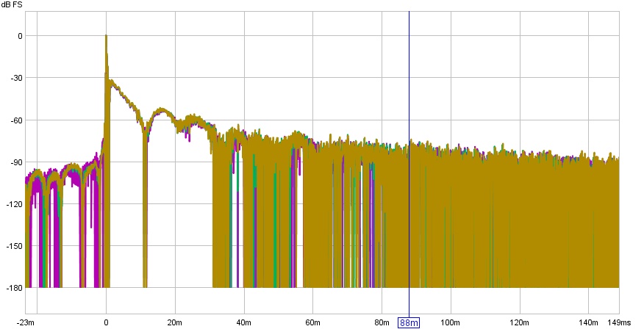
Task: Click the 88m cursor time label
Action: click(409, 322)
